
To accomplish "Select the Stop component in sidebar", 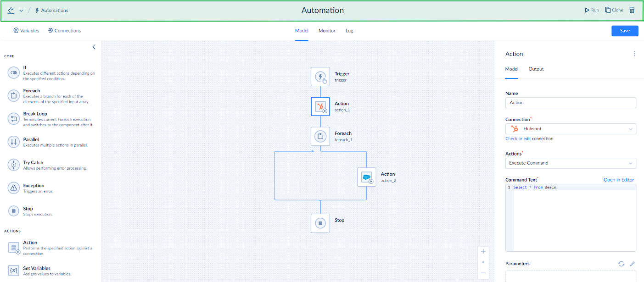I will [52, 211].
